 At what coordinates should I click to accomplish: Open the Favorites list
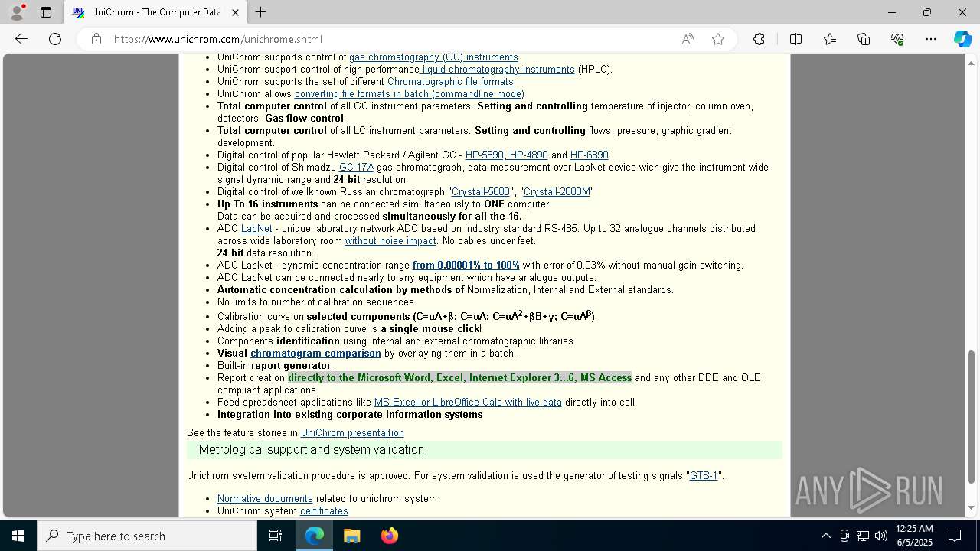click(830, 39)
